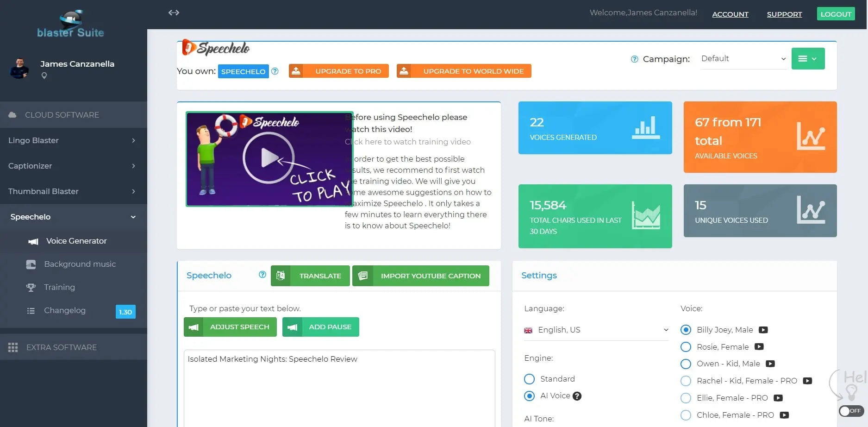The width and height of the screenshot is (868, 427).
Task: Play Owen - Kid voice sample
Action: coord(770,364)
